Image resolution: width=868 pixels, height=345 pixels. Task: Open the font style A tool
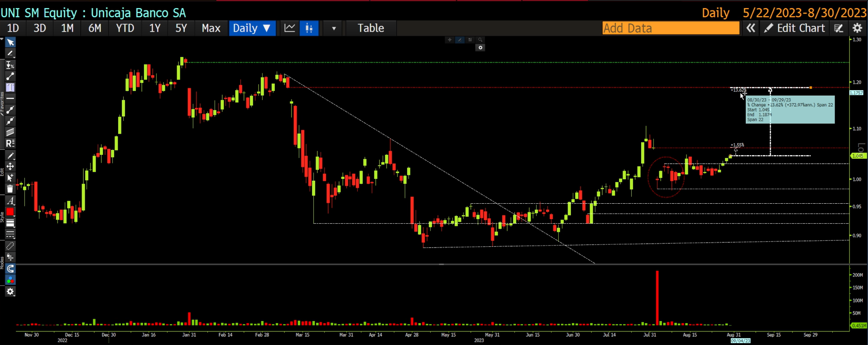click(10, 201)
